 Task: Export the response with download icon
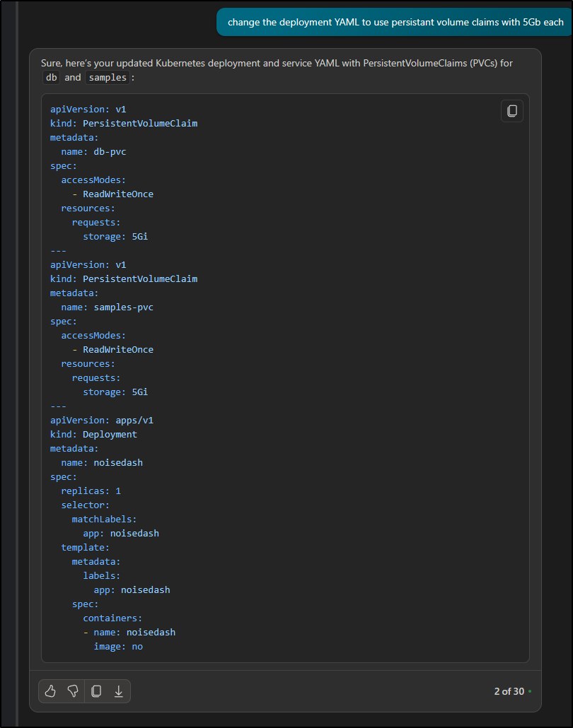pyautogui.click(x=119, y=691)
